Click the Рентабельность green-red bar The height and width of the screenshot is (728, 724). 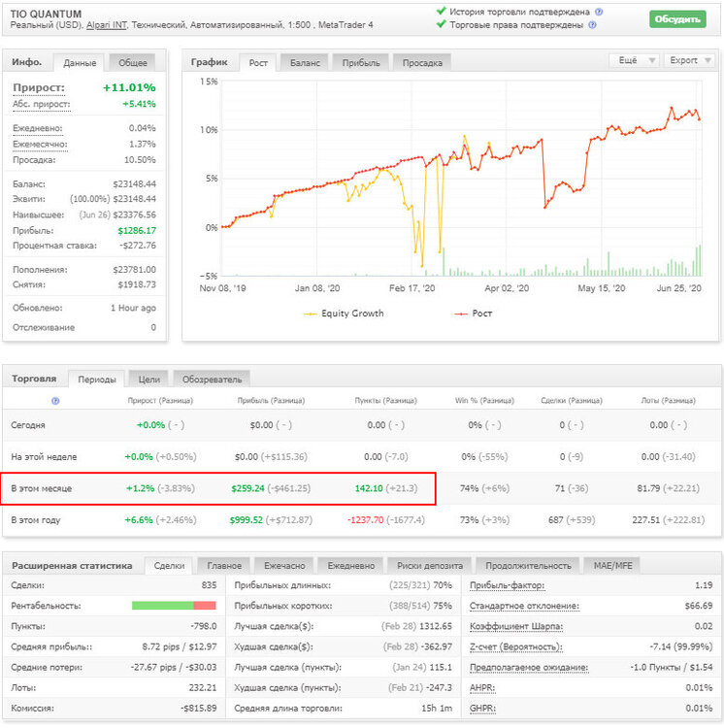coord(174,606)
